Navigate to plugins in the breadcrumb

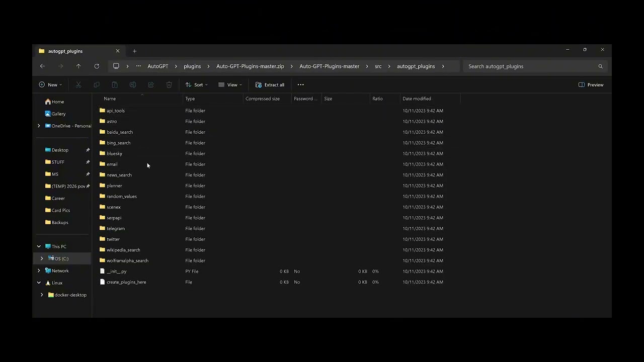(192, 66)
